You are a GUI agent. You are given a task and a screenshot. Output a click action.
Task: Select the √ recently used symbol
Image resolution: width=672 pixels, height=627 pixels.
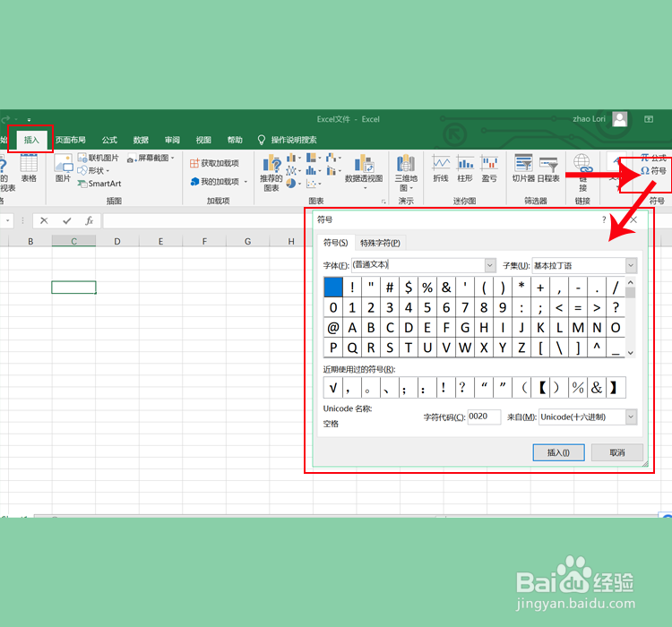[x=333, y=388]
